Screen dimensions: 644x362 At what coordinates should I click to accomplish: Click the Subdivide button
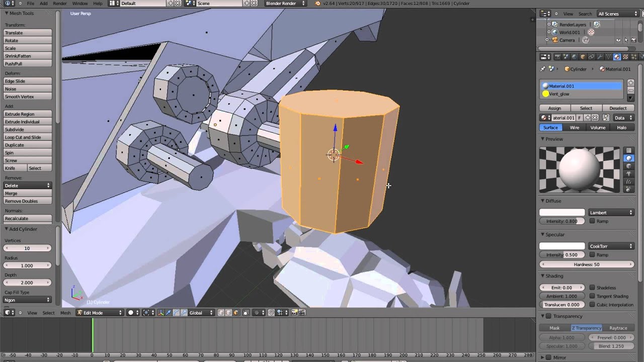pyautogui.click(x=28, y=130)
